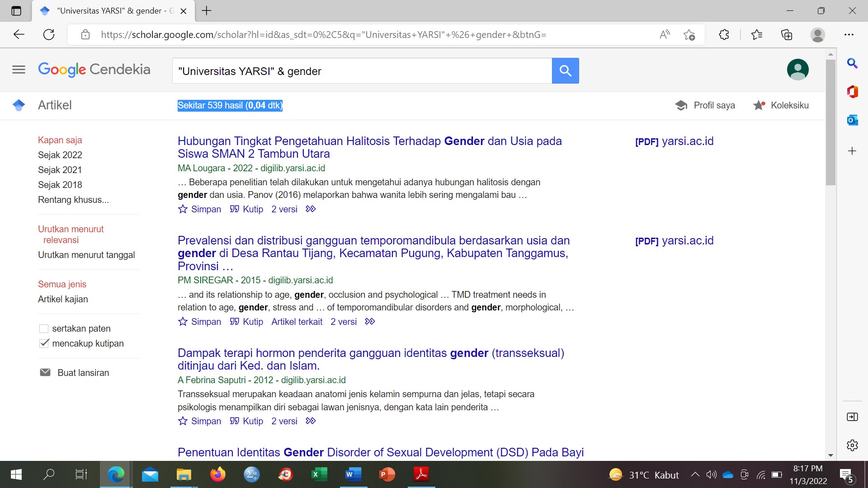Filter to Artikel kajian only
This screenshot has width=868, height=488.
[x=63, y=299]
